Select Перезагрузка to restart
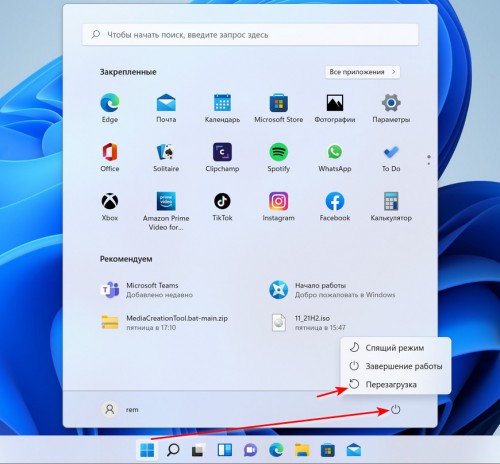This screenshot has width=500, height=464. tap(396, 384)
